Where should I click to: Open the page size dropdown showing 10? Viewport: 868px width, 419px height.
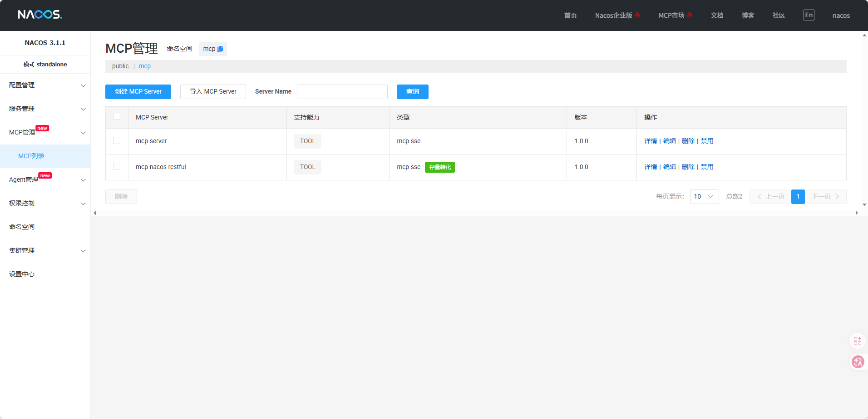click(x=704, y=197)
